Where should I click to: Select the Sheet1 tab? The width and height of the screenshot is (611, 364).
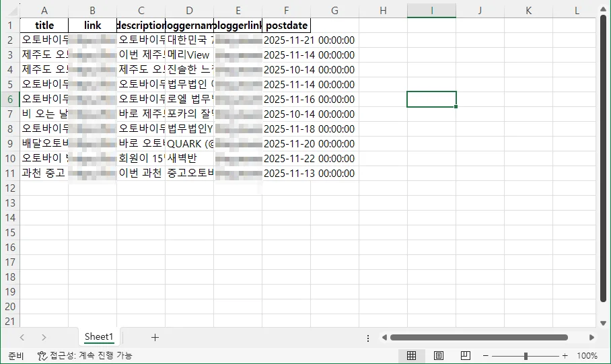tap(99, 336)
